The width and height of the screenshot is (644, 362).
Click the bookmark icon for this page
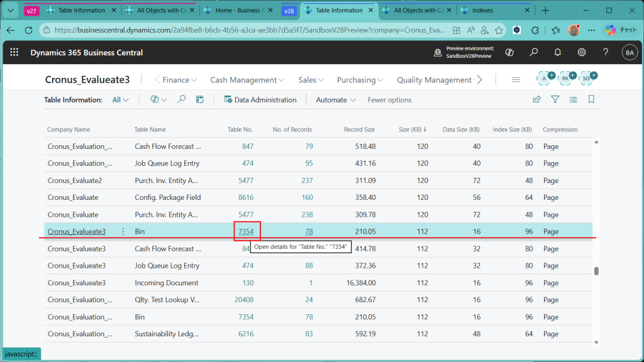pyautogui.click(x=591, y=99)
